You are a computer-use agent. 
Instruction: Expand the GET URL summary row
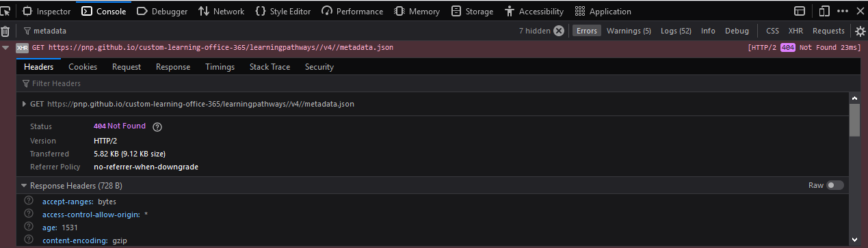tap(24, 104)
